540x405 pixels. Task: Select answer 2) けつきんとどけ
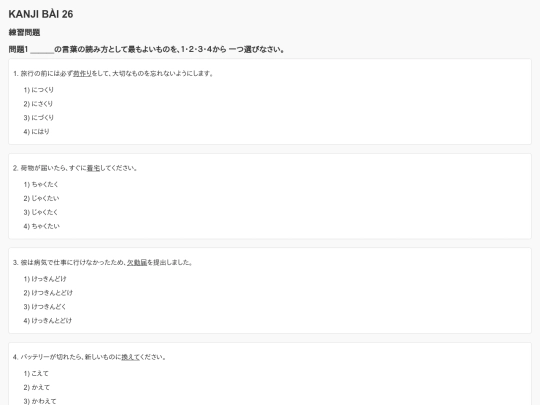[x=48, y=293]
